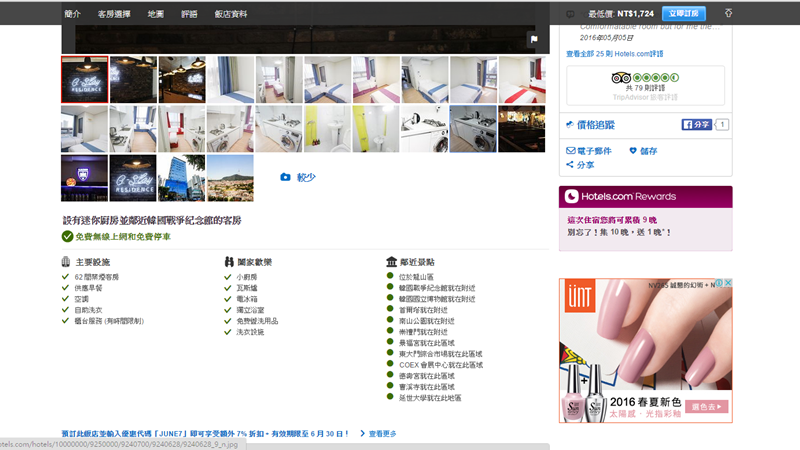Select the pendant lamps lobby thumbnail in first row
800x450 pixels.
(182, 80)
